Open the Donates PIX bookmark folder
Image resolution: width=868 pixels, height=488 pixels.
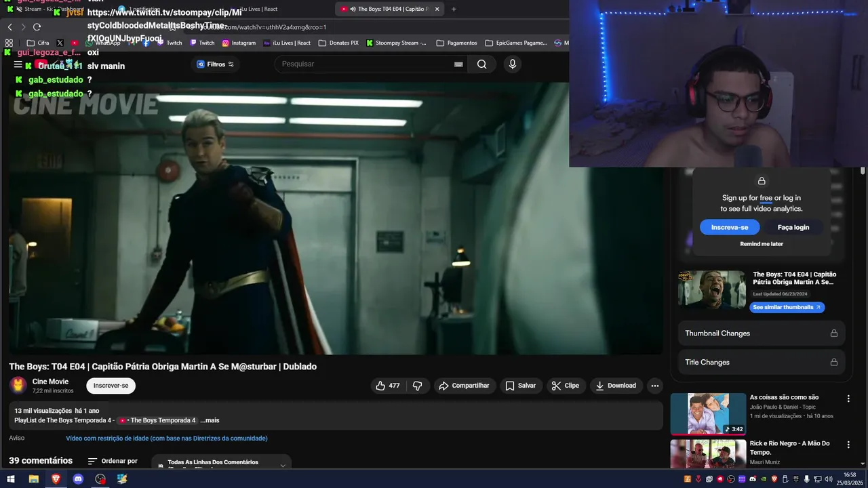click(x=338, y=43)
